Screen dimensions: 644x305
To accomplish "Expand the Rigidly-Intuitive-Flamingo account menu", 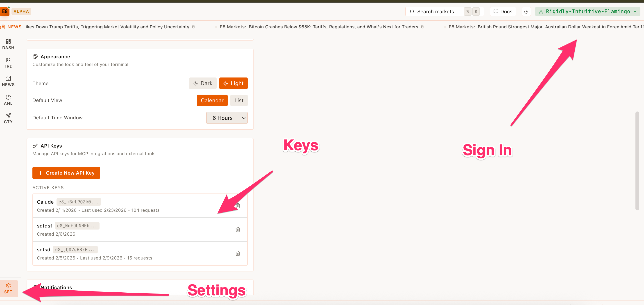I will click(587, 11).
